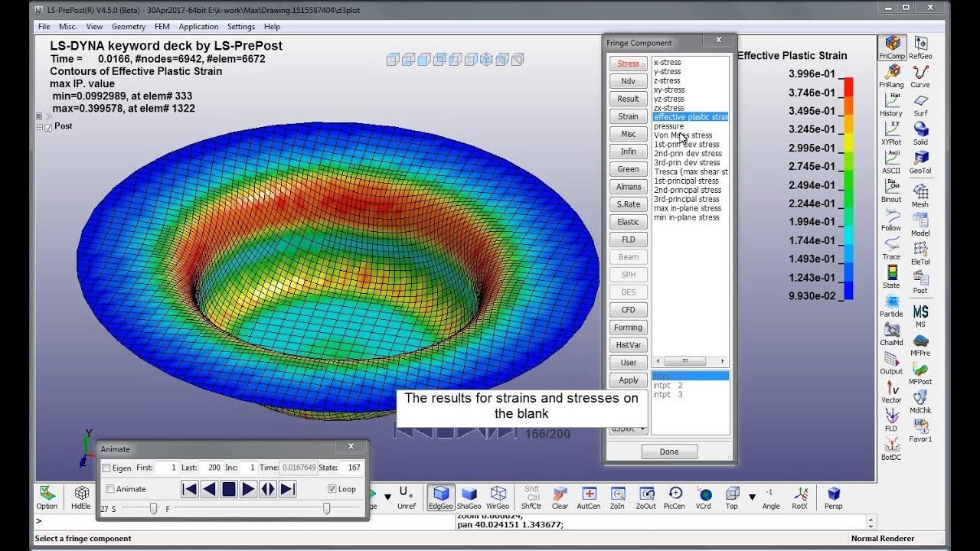This screenshot has height=551, width=980.
Task: Click the First state input field
Action: click(167, 467)
